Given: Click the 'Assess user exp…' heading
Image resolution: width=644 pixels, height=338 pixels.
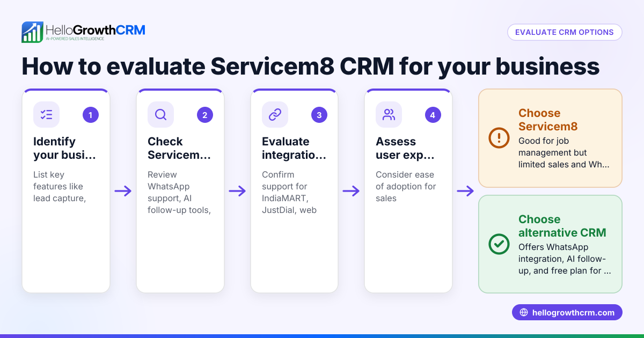Looking at the screenshot, I should point(405,149).
